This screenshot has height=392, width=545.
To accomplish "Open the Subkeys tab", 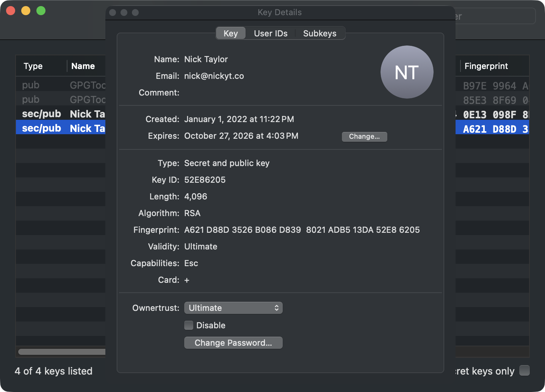I will click(319, 33).
